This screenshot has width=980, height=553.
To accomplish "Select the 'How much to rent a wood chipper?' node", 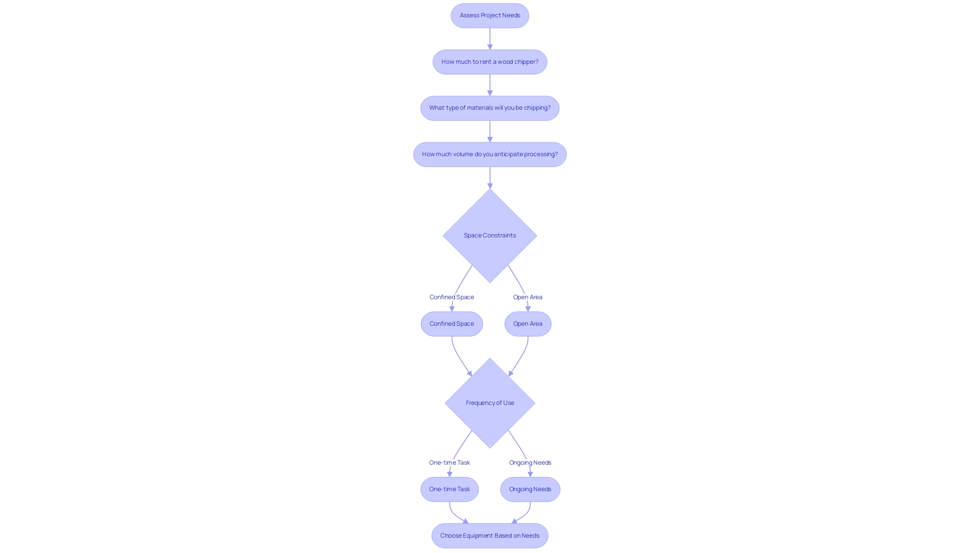I will tap(490, 61).
